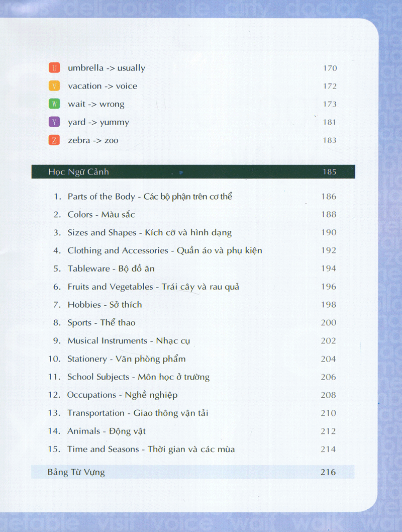Click the green W letter icon

(x=54, y=104)
